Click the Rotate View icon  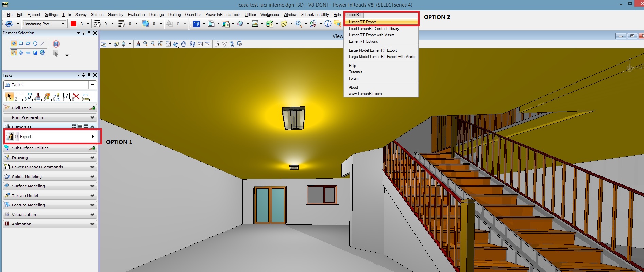(175, 44)
